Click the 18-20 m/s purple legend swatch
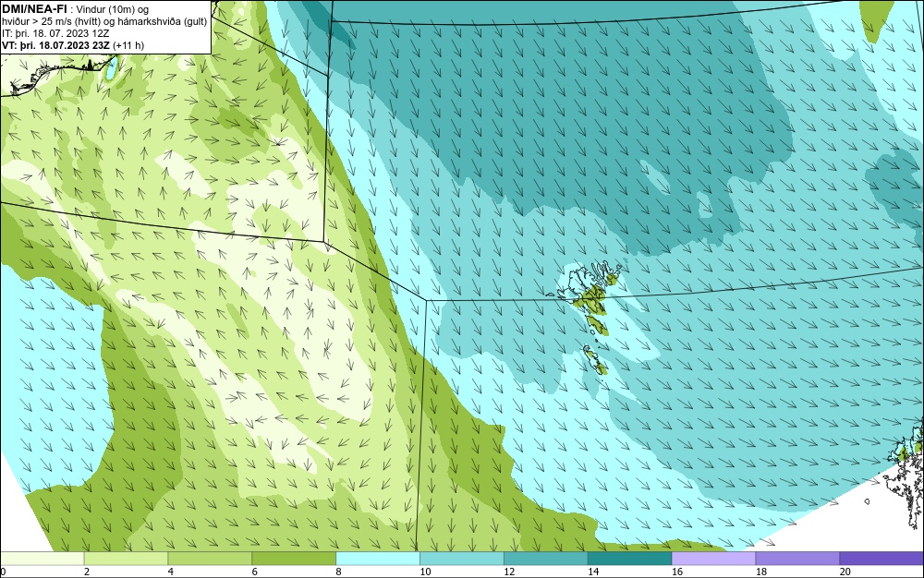Image resolution: width=924 pixels, height=578 pixels. 798,559
